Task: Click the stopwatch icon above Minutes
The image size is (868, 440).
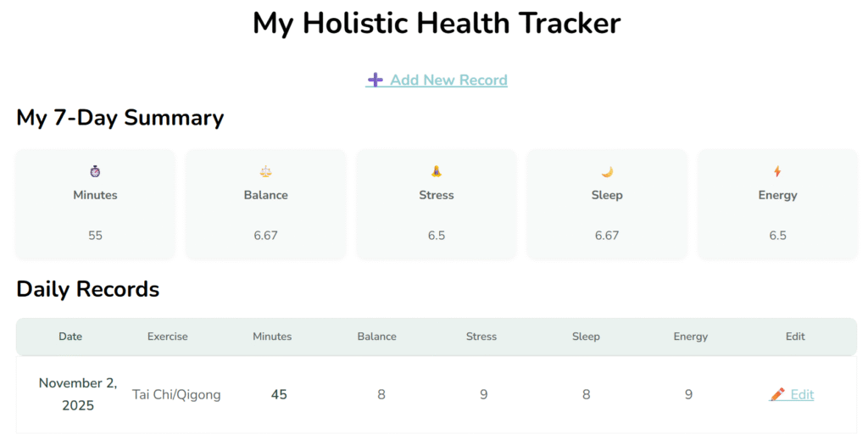Action: (95, 171)
